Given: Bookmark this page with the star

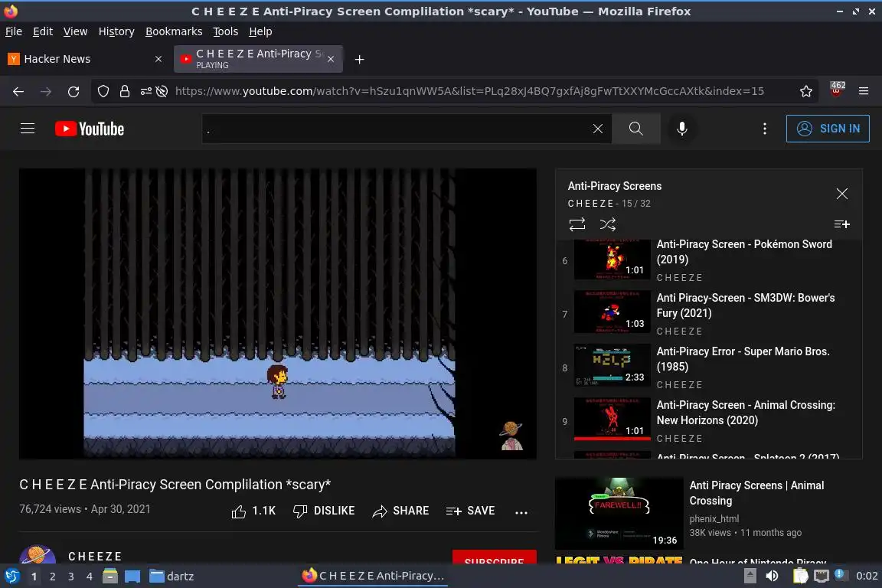Looking at the screenshot, I should point(805,91).
